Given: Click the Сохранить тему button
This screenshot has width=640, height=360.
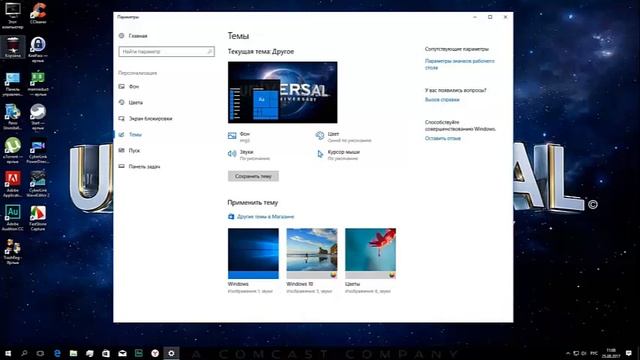Looking at the screenshot, I should (253, 176).
